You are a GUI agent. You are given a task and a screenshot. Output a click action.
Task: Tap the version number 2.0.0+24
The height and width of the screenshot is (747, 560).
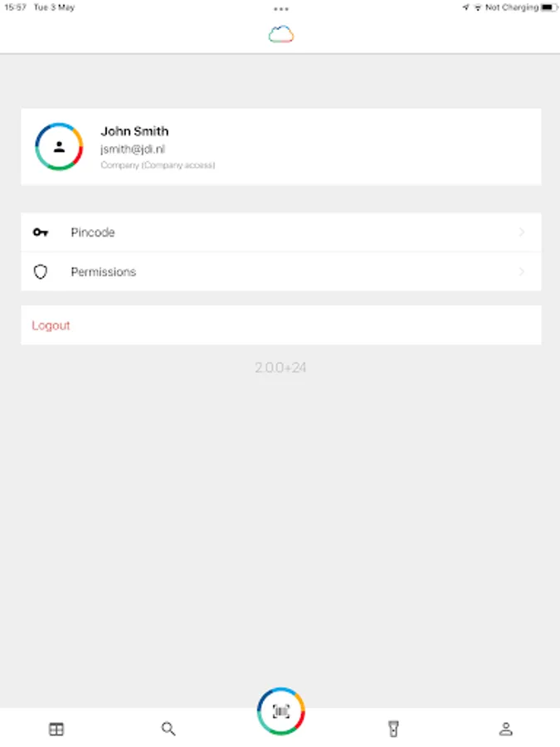pyautogui.click(x=280, y=368)
